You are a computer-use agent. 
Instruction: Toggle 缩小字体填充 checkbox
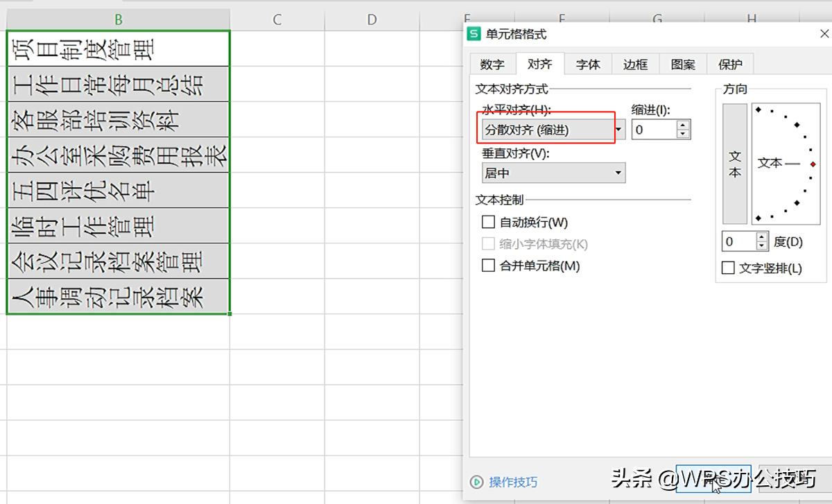click(x=488, y=244)
